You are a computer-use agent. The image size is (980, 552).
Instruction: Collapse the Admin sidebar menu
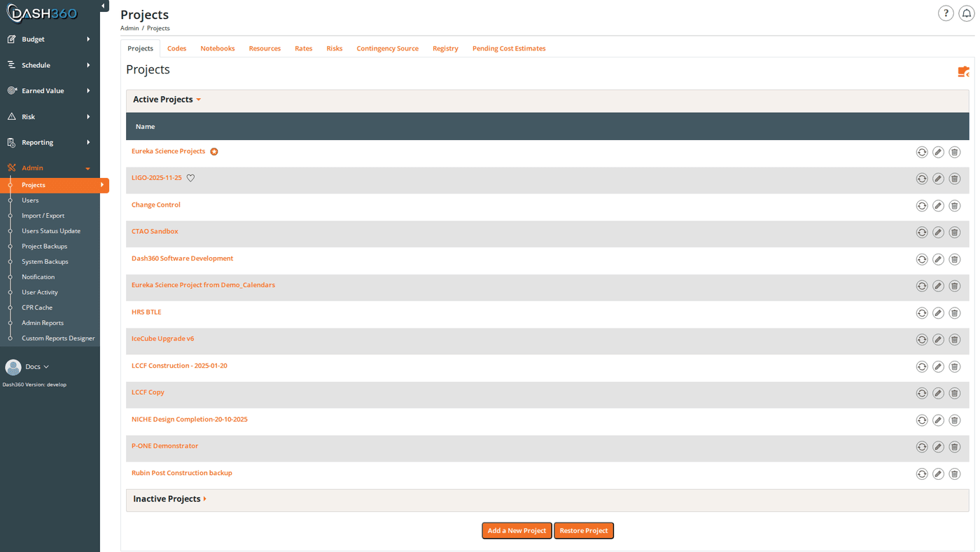[x=50, y=168]
